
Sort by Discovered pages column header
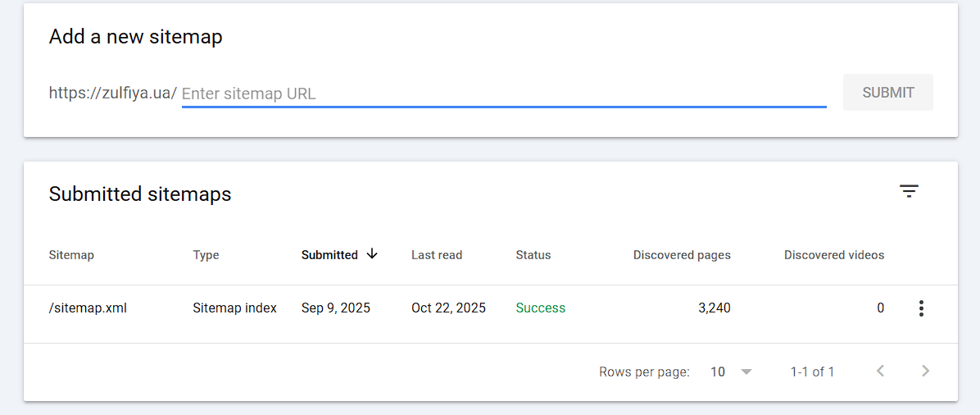[682, 255]
